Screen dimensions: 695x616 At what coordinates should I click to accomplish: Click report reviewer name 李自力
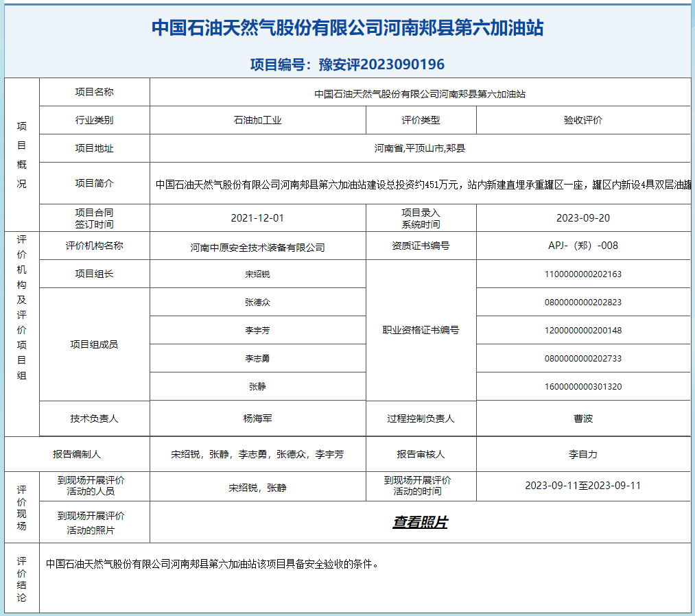click(583, 454)
